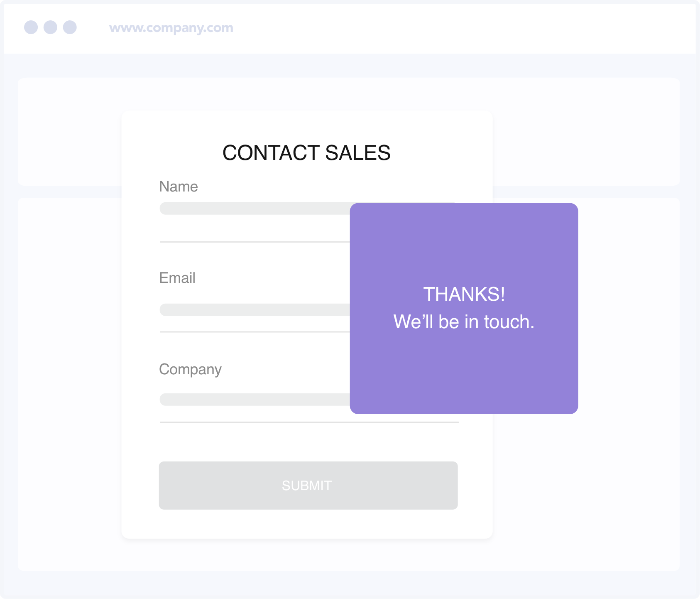700x599 pixels.
Task: Focus the Company input placeholder bar
Action: 254,400
